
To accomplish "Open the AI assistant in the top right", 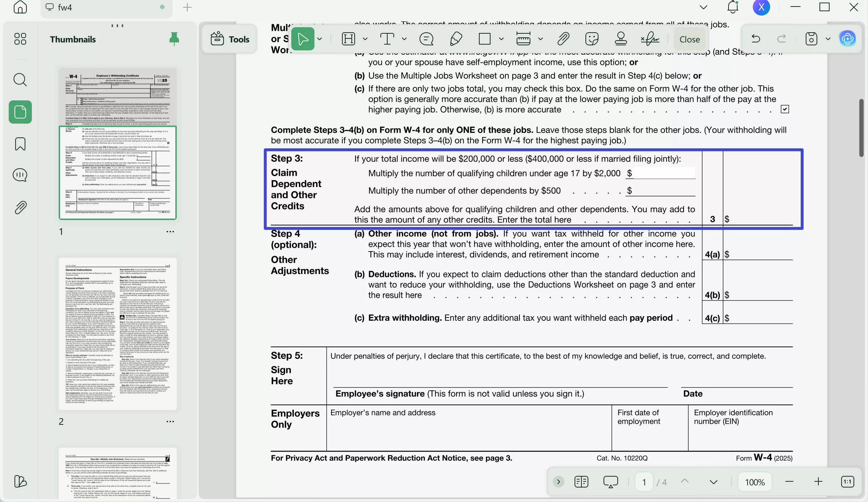I will (x=848, y=38).
